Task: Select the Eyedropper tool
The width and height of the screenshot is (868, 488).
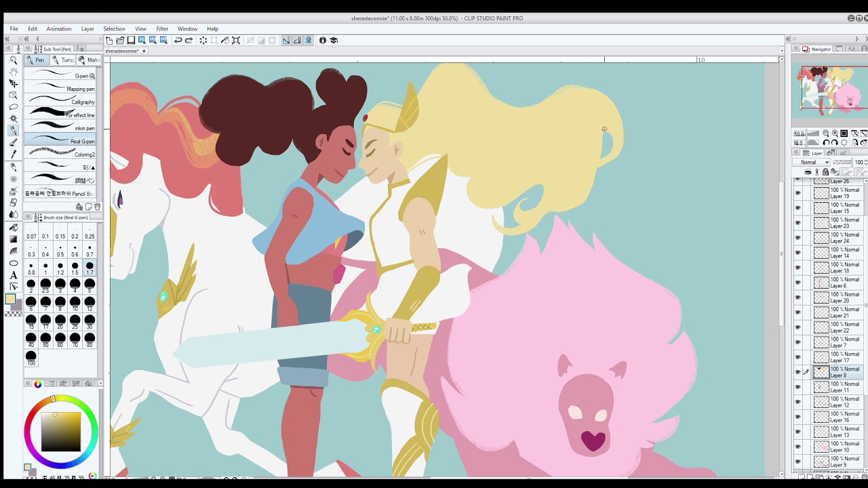Action: 13,154
